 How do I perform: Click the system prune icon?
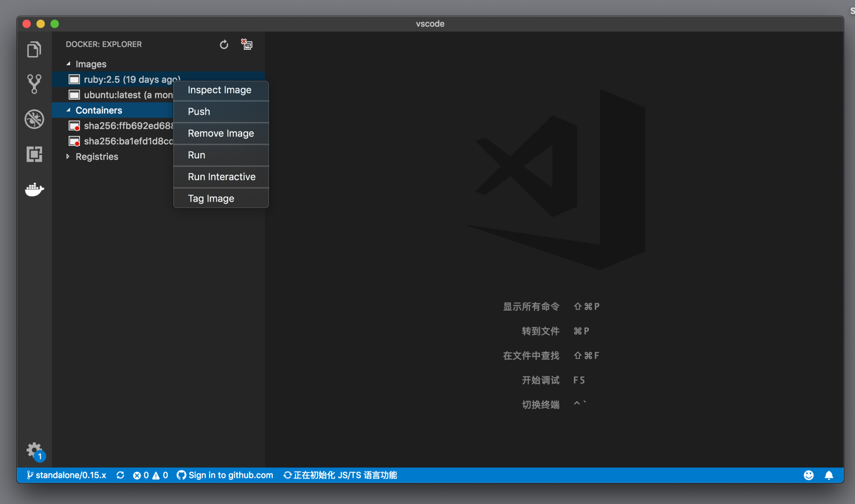coord(247,45)
